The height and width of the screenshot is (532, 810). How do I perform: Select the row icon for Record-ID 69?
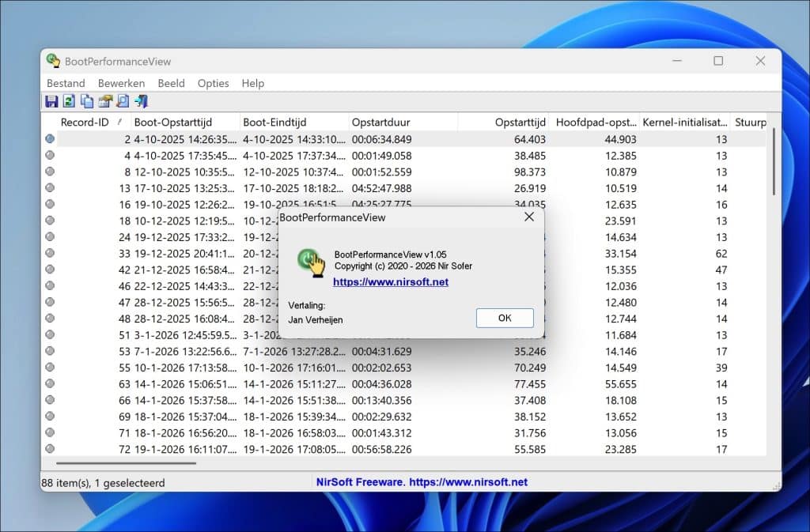50,416
